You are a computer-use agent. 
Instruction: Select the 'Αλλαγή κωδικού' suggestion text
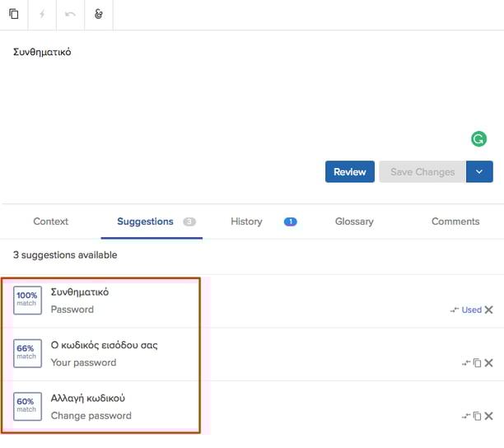[87, 399]
